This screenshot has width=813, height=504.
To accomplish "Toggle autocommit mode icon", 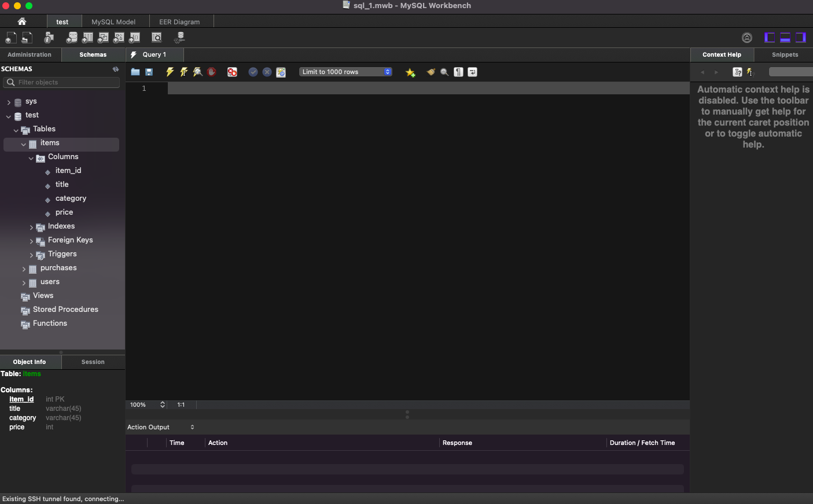I will [281, 72].
